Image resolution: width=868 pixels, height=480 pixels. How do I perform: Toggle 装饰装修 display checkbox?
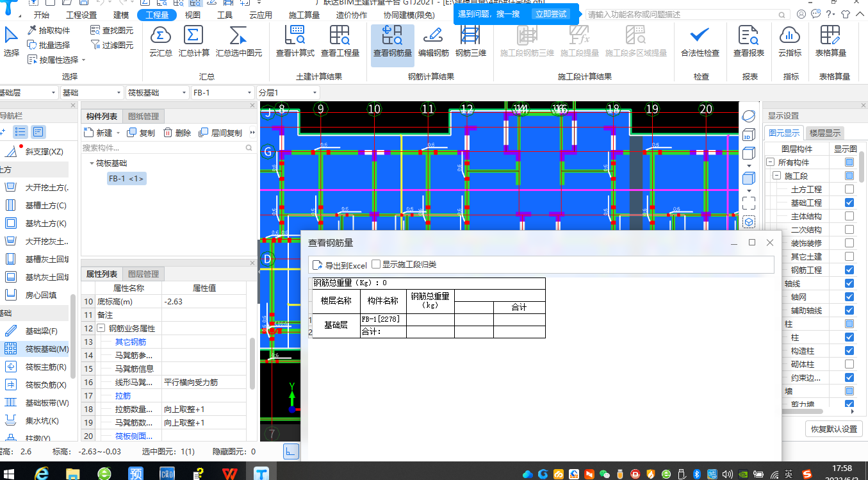click(849, 243)
